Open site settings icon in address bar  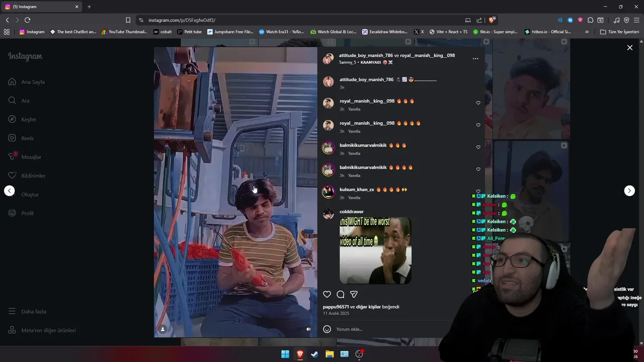tap(141, 20)
